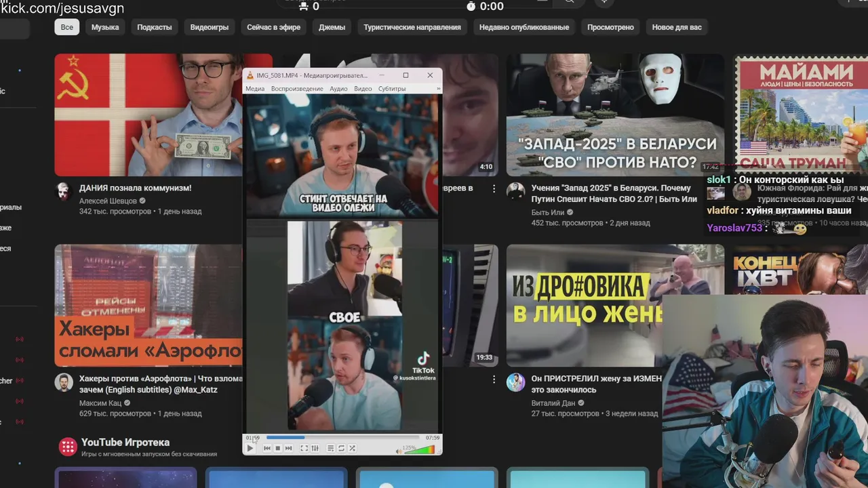
Task: Click VLC previous track button
Action: [x=267, y=448]
